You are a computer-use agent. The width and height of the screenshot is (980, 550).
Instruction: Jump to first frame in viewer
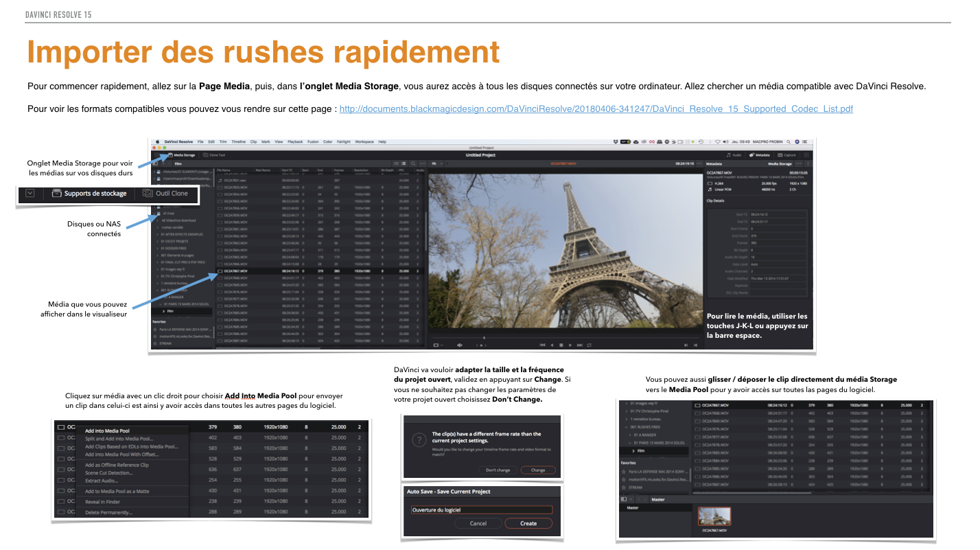coord(542,345)
